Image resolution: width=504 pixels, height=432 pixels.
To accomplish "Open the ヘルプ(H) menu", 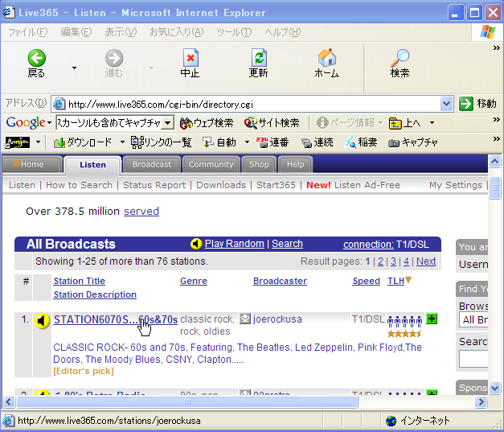I will tap(283, 32).
